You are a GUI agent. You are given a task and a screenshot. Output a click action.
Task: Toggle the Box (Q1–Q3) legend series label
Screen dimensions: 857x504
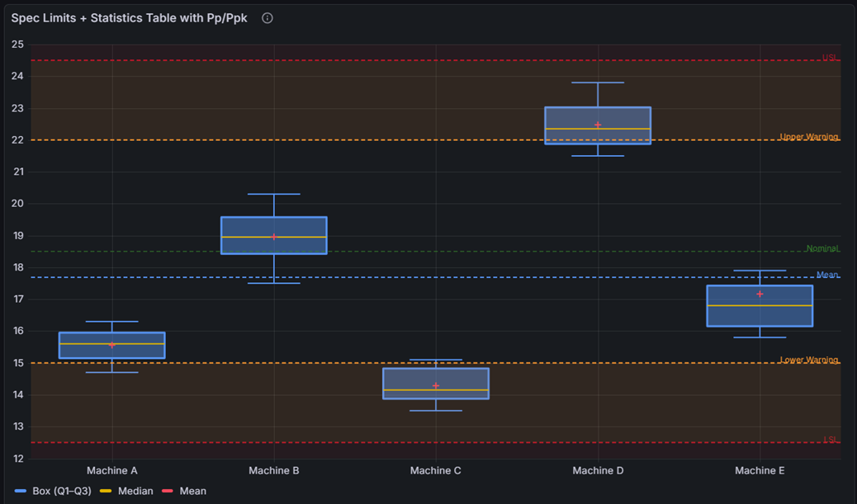point(62,491)
